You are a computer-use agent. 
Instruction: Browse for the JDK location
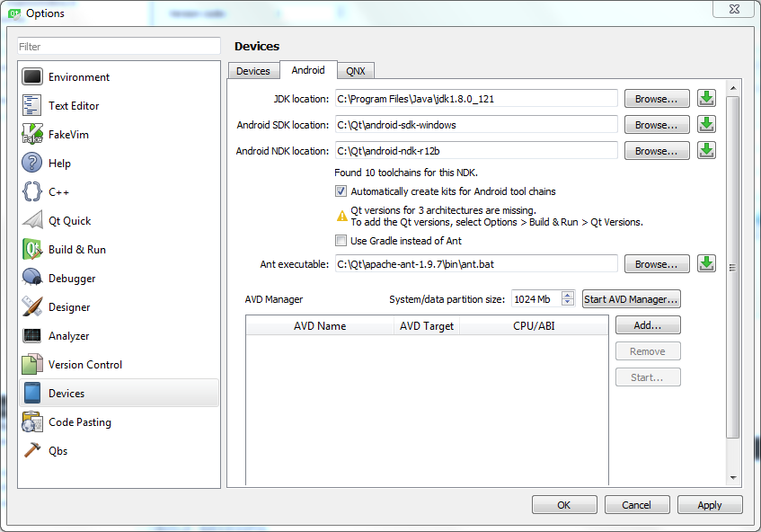click(657, 99)
